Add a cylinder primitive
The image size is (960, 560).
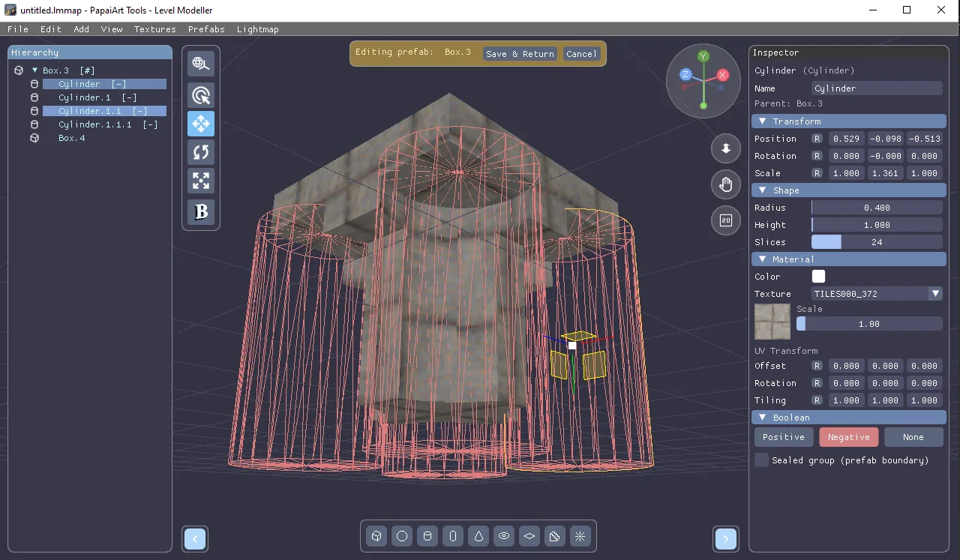click(427, 536)
